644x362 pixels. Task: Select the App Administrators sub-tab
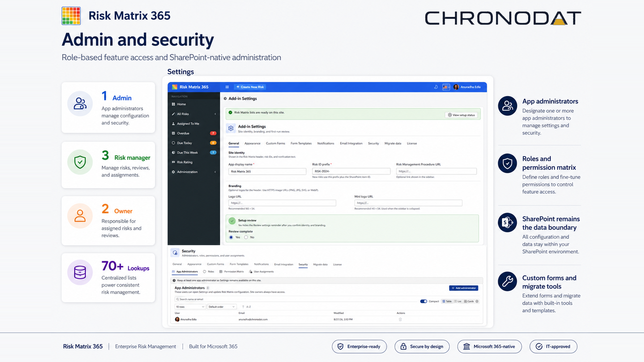185,271
